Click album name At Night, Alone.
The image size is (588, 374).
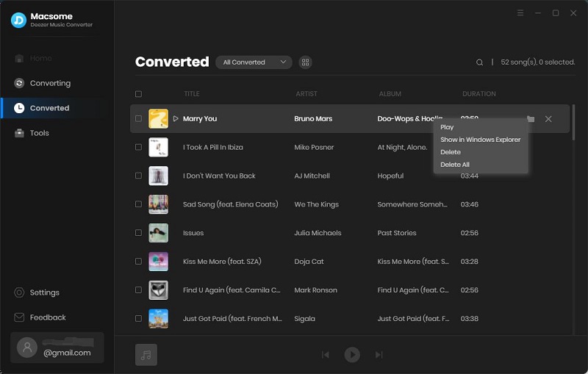pos(402,147)
